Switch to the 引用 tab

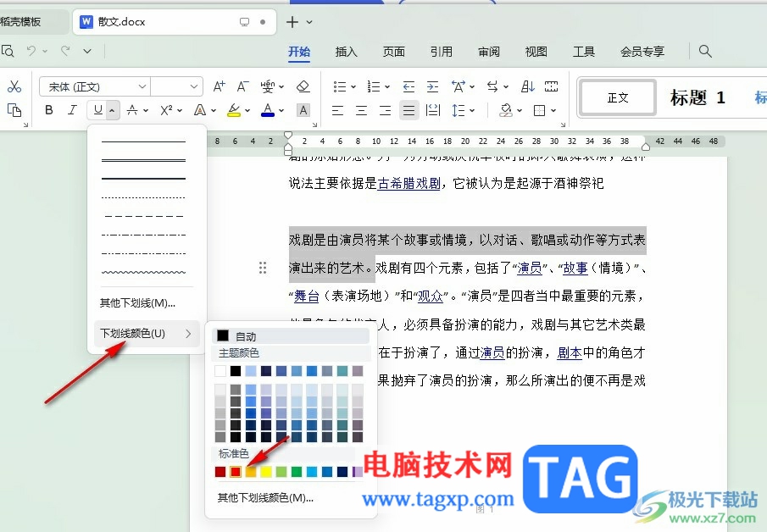tap(442, 52)
